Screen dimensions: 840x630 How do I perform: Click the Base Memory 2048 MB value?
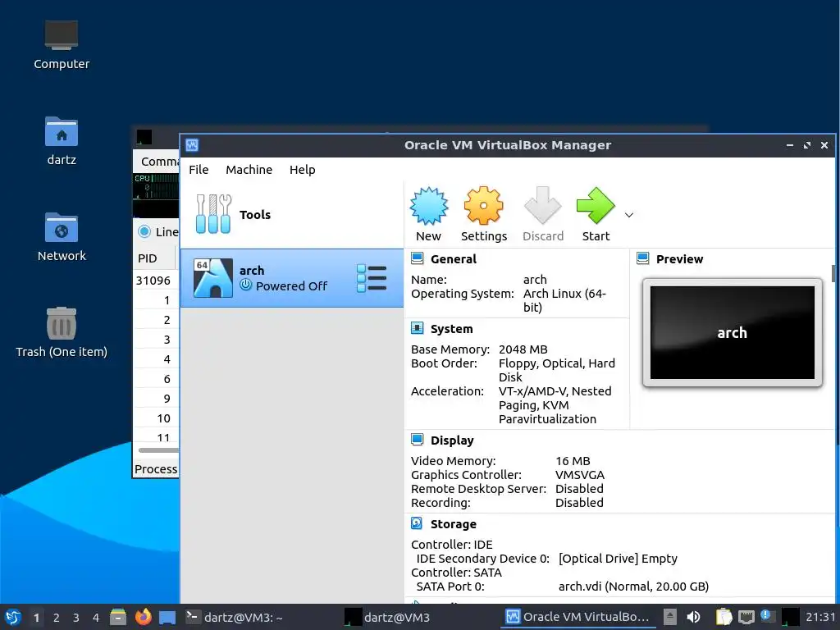pyautogui.click(x=523, y=349)
